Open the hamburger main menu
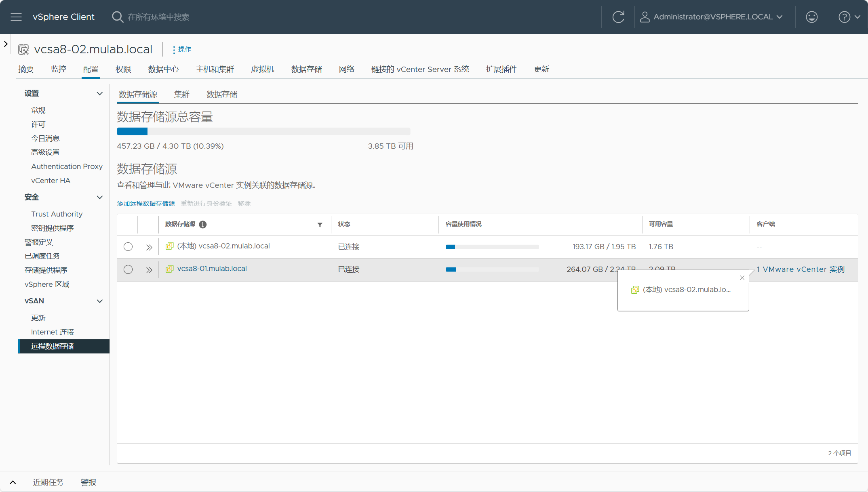The width and height of the screenshot is (868, 492). [x=16, y=17]
